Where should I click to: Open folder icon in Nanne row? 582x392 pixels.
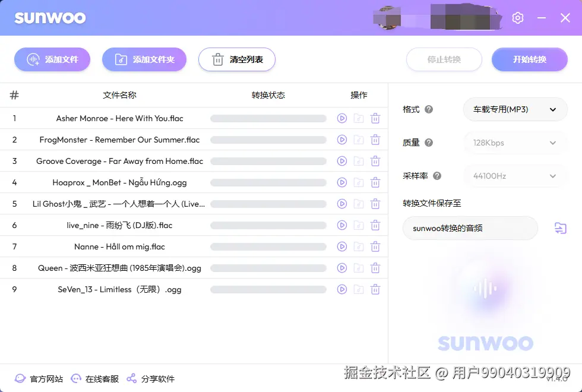[359, 247]
